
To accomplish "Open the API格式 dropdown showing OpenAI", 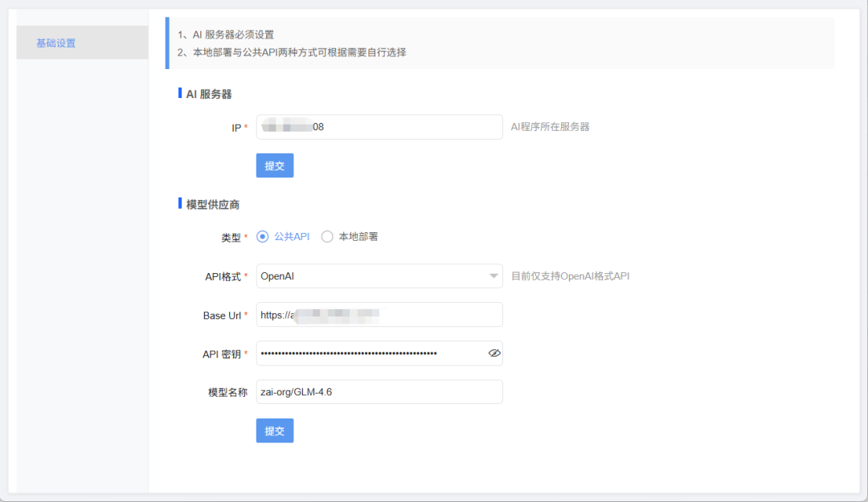I will click(379, 275).
